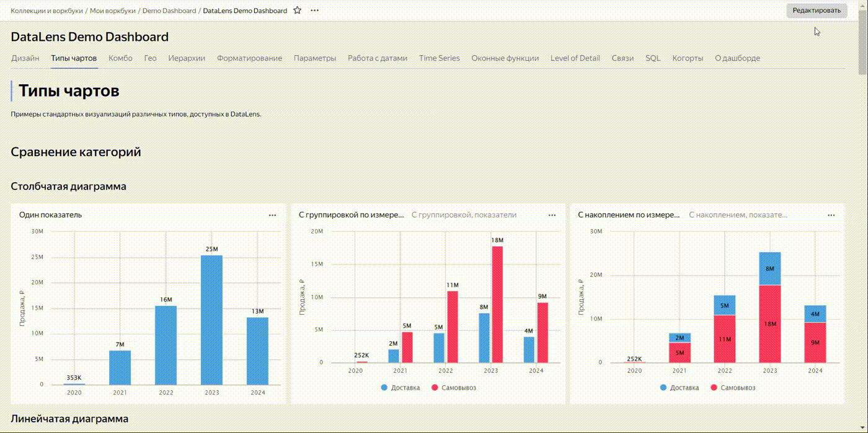This screenshot has width=868, height=433.
Task: Click the red 2023 Самовывоз bar in grouped chart
Action: coord(497,304)
